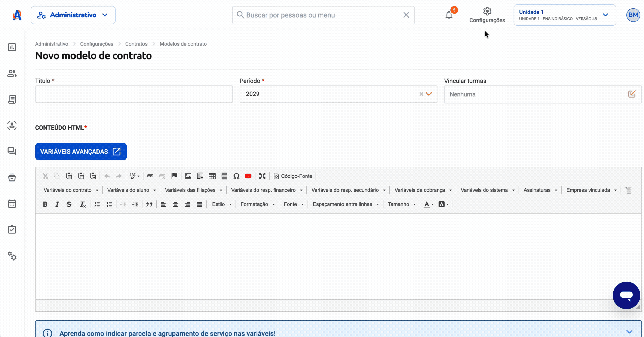Insert a table
The width and height of the screenshot is (644, 337).
(x=212, y=176)
